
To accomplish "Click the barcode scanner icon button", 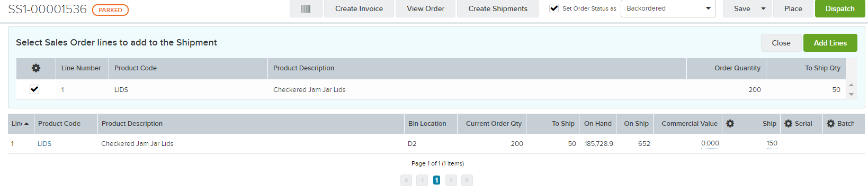I will coord(306,8).
